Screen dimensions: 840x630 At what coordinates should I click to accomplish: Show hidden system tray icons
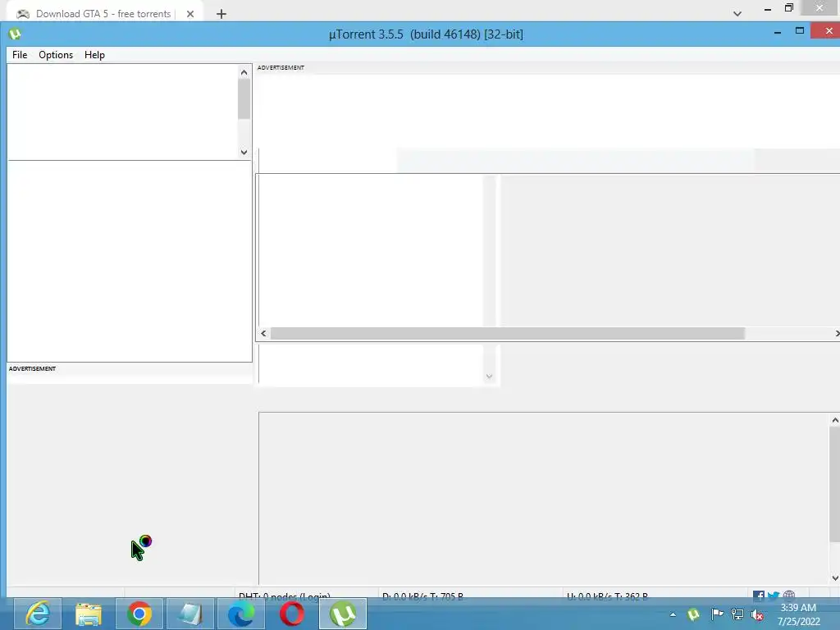point(673,614)
